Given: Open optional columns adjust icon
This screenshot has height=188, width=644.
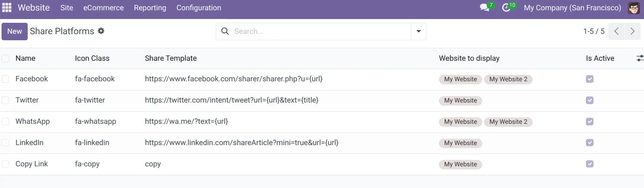Looking at the screenshot, I should [640, 58].
